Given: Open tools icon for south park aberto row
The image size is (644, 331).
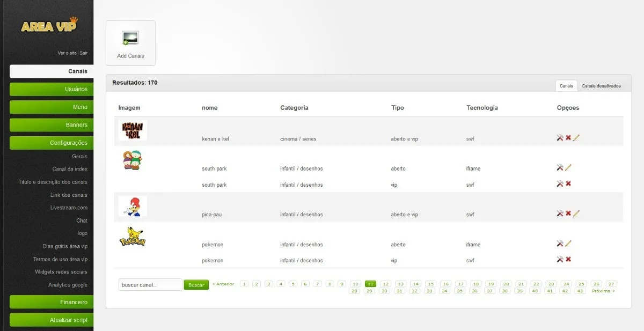Looking at the screenshot, I should [x=560, y=167].
